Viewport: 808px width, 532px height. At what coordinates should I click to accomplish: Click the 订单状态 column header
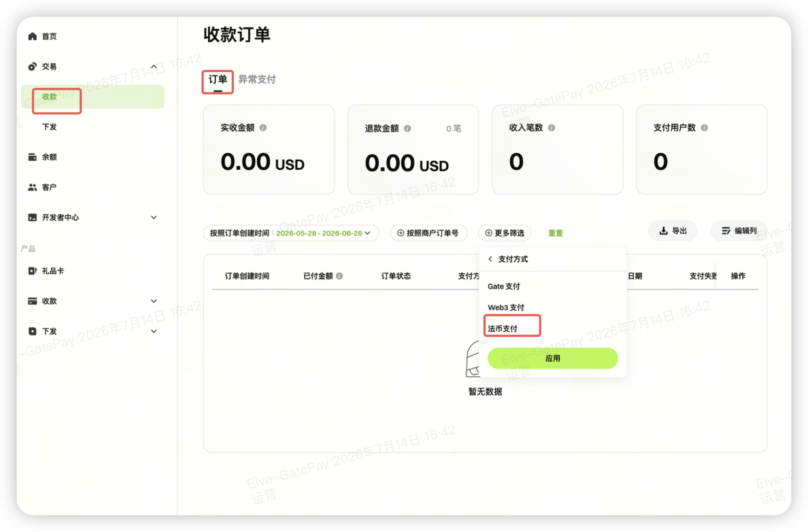396,276
